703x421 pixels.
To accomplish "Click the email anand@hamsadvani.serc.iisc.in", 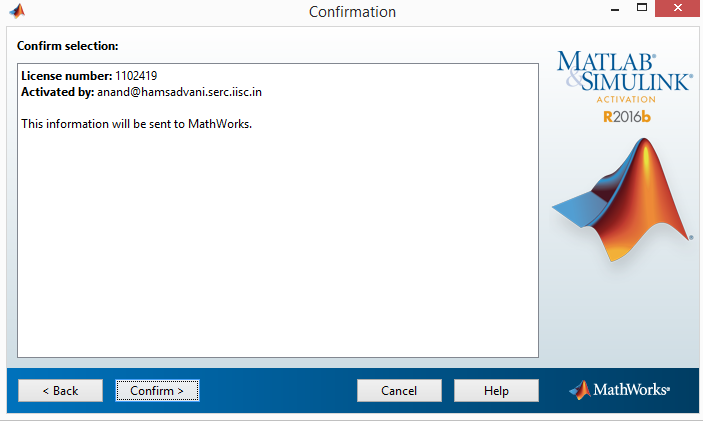I will coord(179,92).
